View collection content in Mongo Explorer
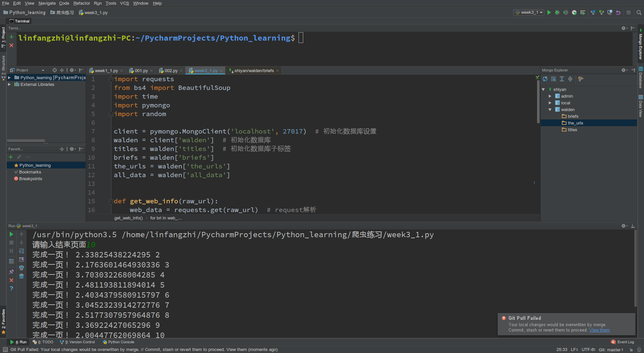644x353 pixels. (553, 79)
